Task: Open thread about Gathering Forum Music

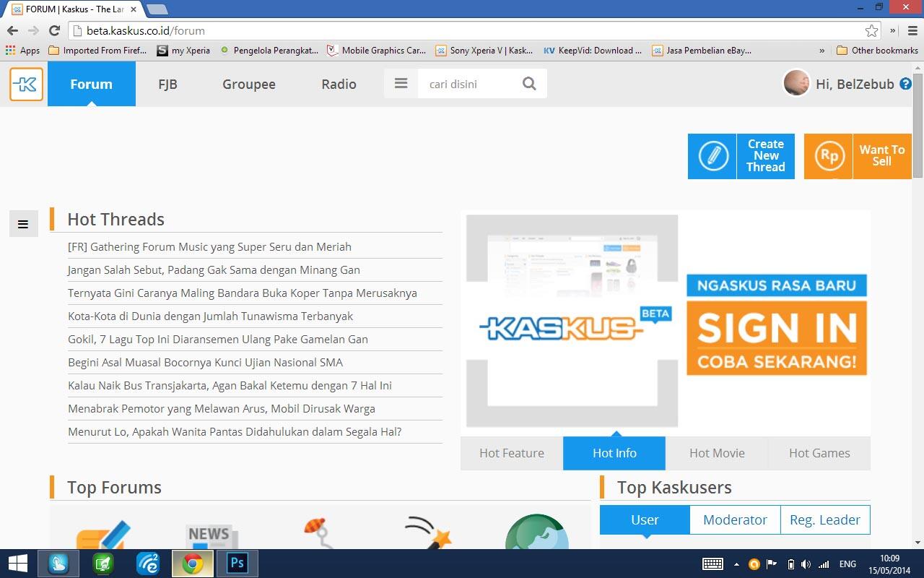Action: click(x=209, y=246)
